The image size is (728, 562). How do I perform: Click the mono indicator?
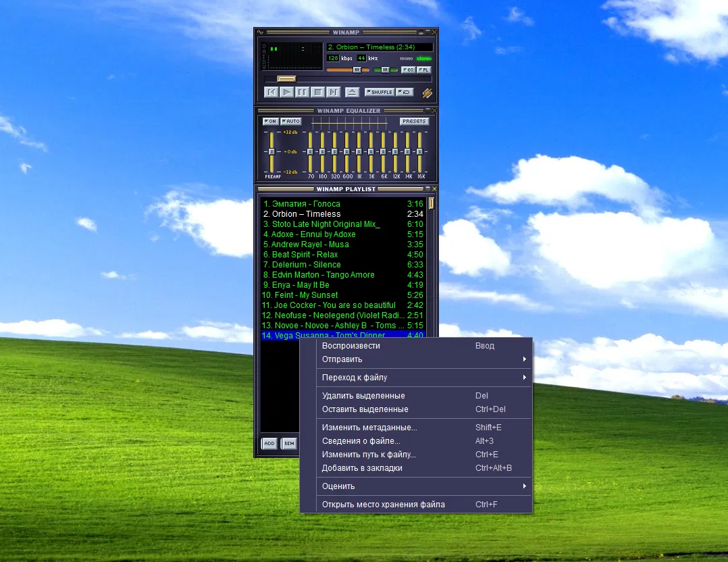point(407,59)
